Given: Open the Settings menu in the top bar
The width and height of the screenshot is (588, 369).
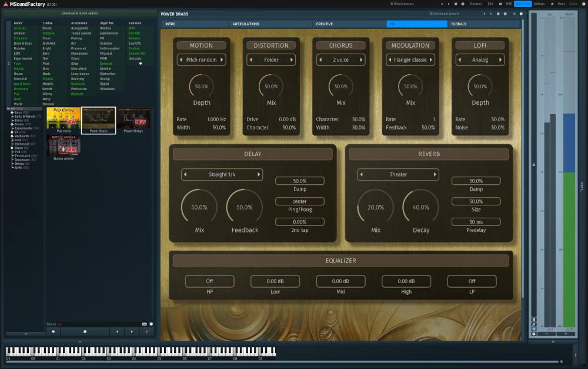Looking at the screenshot, I should pos(540,4).
